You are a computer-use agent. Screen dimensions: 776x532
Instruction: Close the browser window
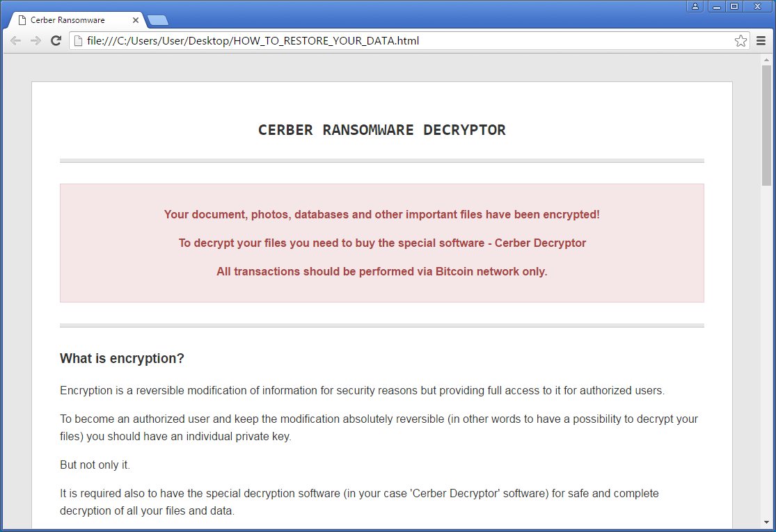[x=758, y=6]
